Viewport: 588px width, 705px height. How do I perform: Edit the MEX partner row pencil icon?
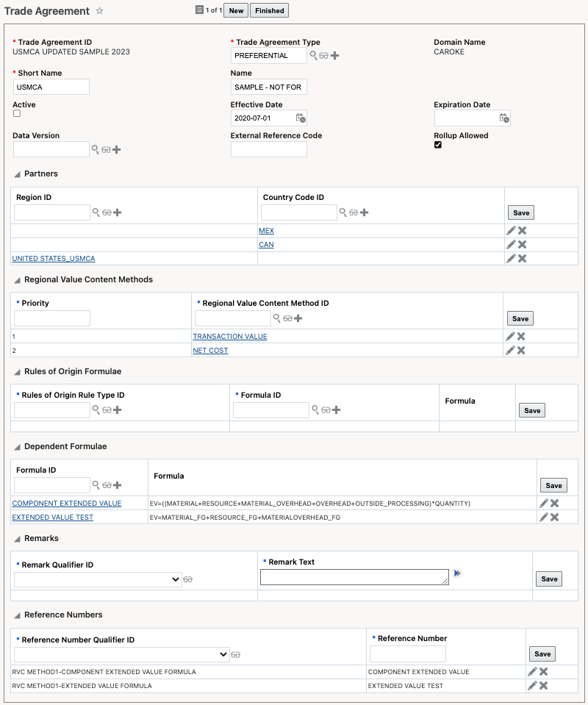point(511,231)
